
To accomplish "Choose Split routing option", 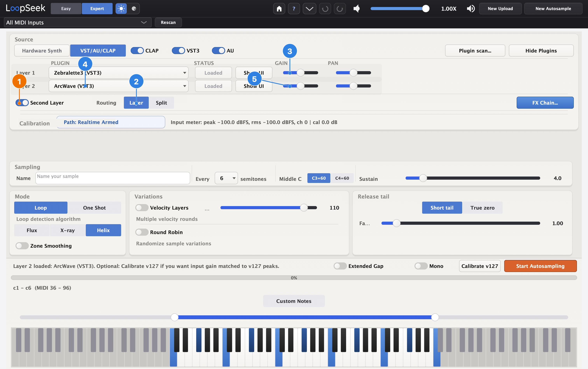I will point(161,103).
